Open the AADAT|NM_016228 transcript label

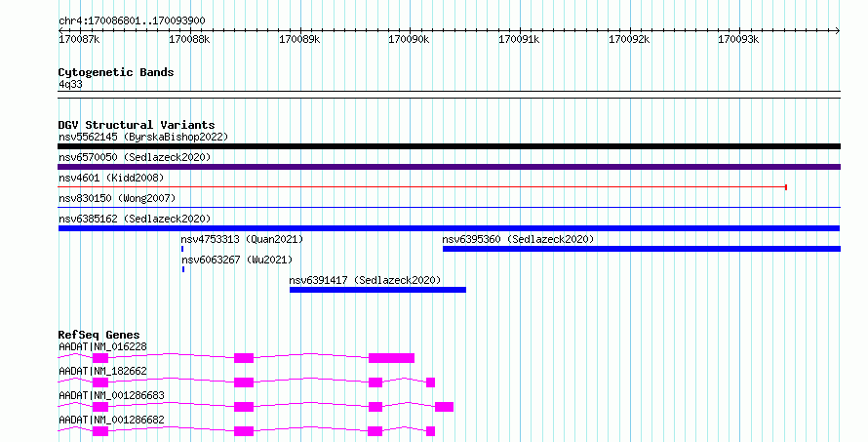point(103,346)
